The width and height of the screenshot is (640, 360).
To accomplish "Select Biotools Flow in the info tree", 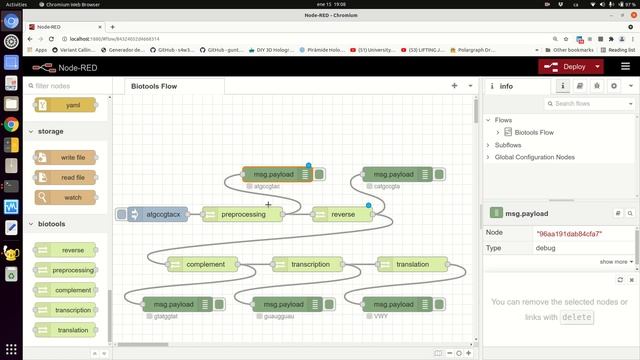I will (x=534, y=132).
